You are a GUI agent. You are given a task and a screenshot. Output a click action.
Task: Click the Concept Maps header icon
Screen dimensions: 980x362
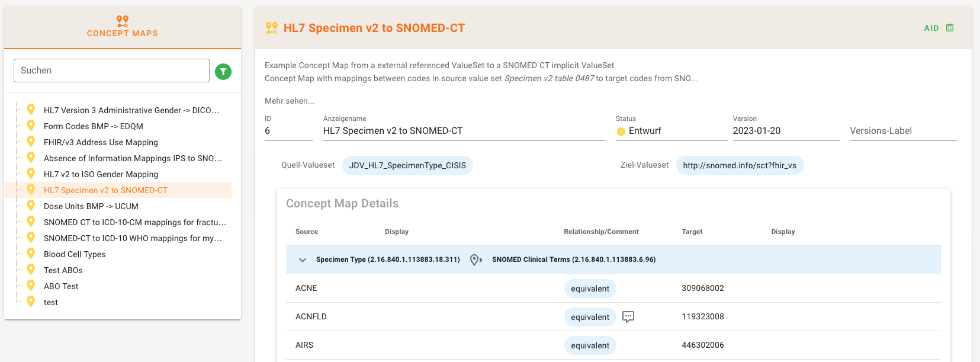coord(123,21)
